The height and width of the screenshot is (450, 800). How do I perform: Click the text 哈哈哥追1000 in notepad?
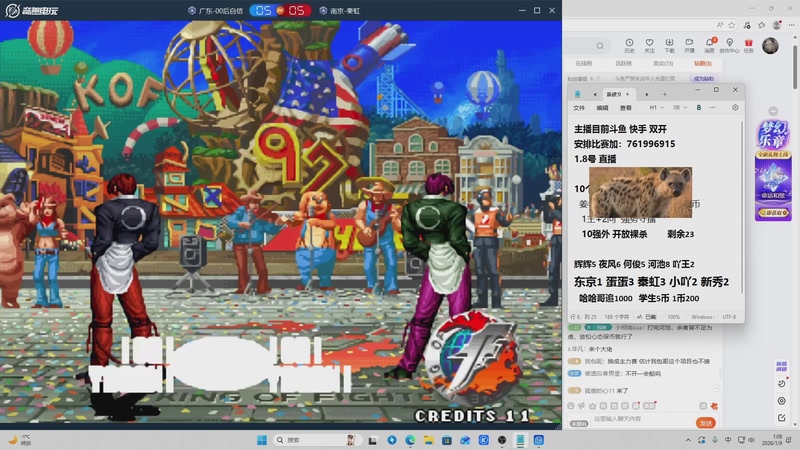tap(606, 298)
